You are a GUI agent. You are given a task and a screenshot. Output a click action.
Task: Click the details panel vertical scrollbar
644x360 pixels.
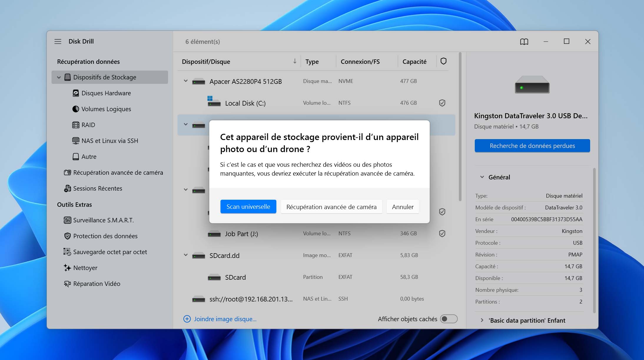[594, 240]
